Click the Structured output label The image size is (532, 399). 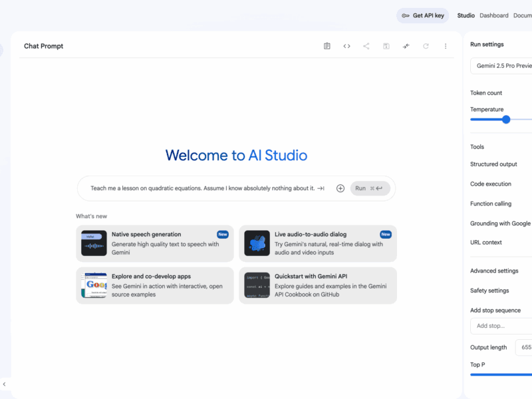[x=493, y=164]
